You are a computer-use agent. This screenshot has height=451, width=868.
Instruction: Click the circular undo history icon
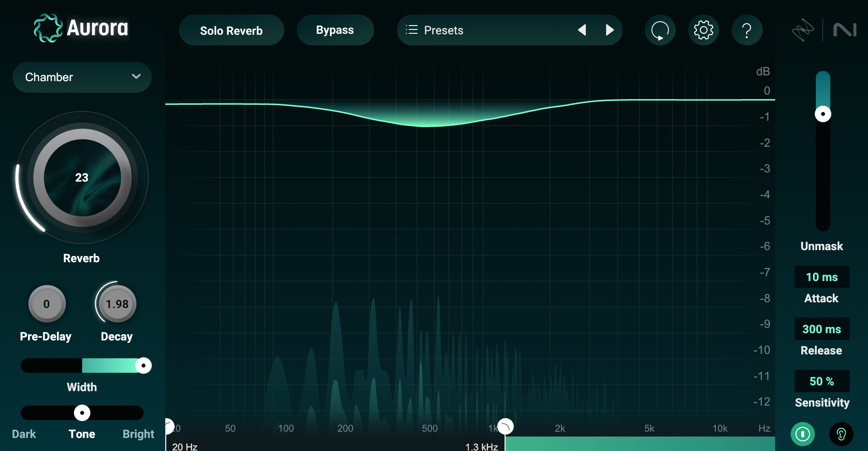pyautogui.click(x=660, y=30)
